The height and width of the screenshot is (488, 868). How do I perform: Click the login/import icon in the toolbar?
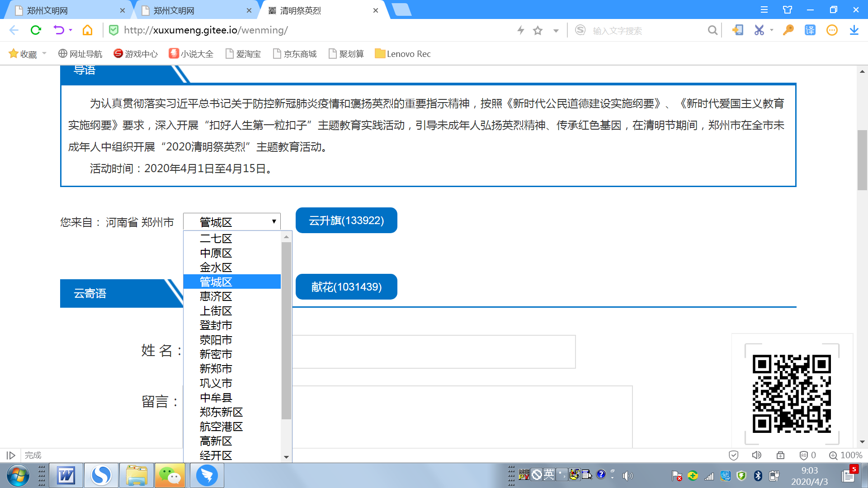[738, 30]
